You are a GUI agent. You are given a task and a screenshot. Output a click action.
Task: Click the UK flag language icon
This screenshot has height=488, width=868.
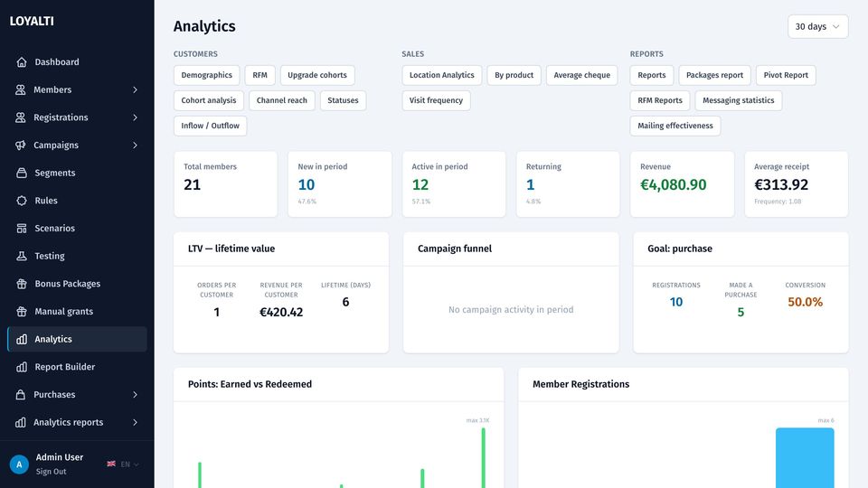pos(111,464)
